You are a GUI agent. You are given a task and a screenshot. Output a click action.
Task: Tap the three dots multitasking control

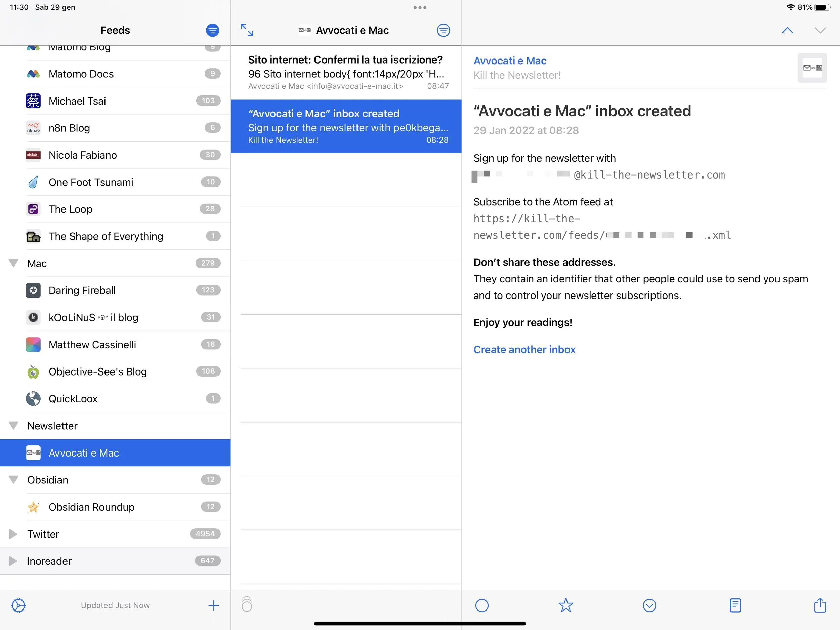click(420, 8)
